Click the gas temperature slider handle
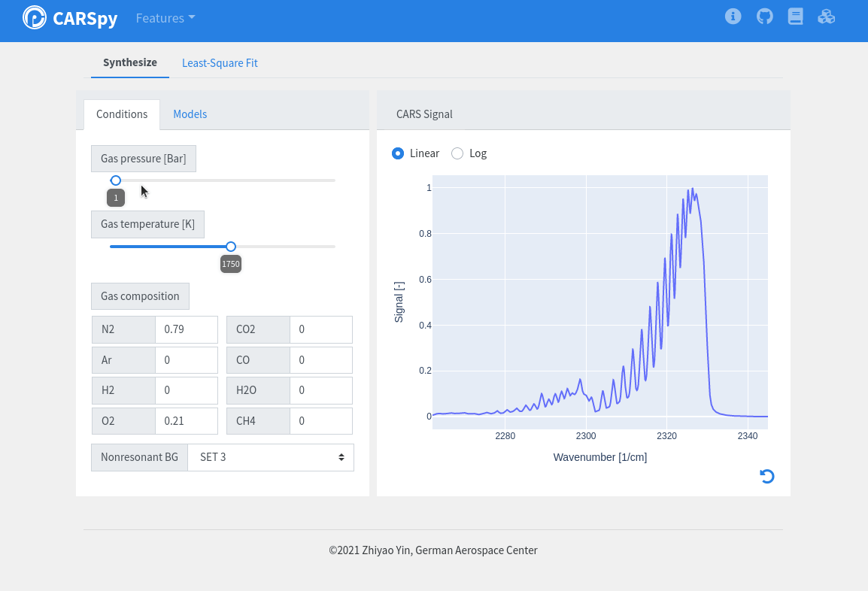Image resolution: width=868 pixels, height=591 pixels. [231, 247]
